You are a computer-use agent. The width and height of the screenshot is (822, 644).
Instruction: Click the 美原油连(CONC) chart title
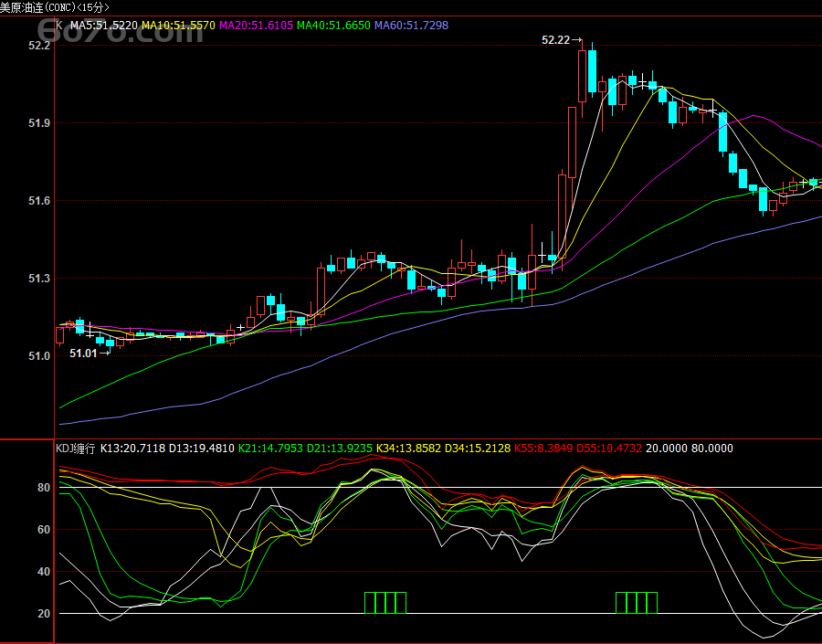pos(54,7)
